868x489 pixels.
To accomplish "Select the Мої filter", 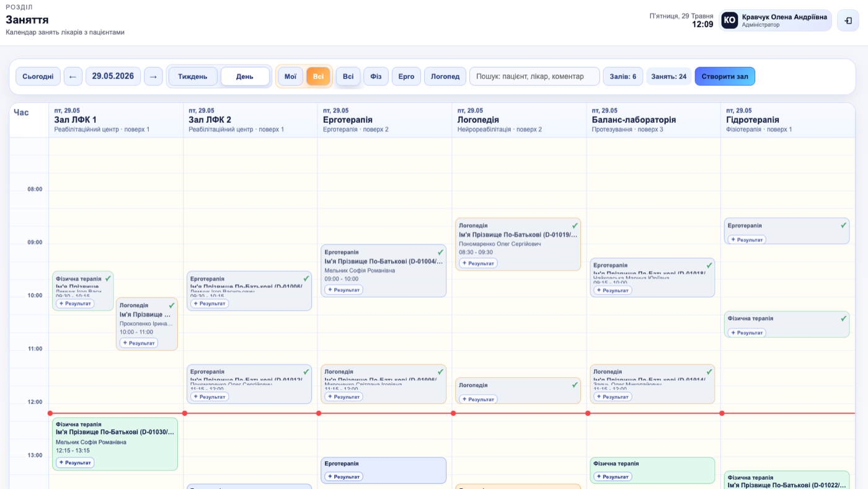I will point(290,76).
